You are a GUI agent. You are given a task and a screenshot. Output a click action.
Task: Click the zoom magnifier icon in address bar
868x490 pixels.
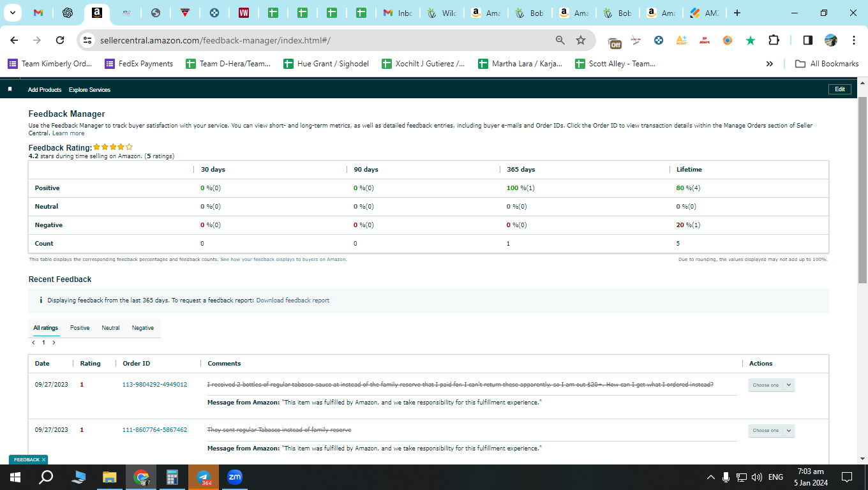560,40
